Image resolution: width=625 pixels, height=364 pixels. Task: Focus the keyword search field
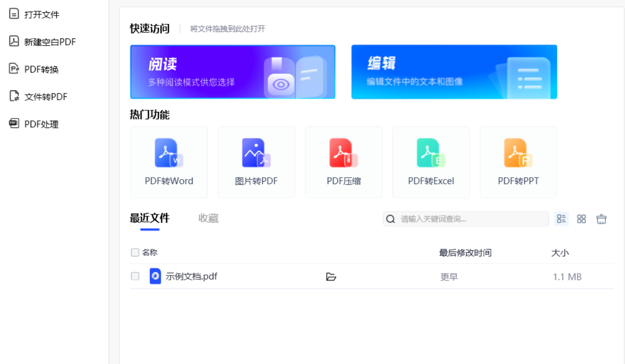point(466,219)
